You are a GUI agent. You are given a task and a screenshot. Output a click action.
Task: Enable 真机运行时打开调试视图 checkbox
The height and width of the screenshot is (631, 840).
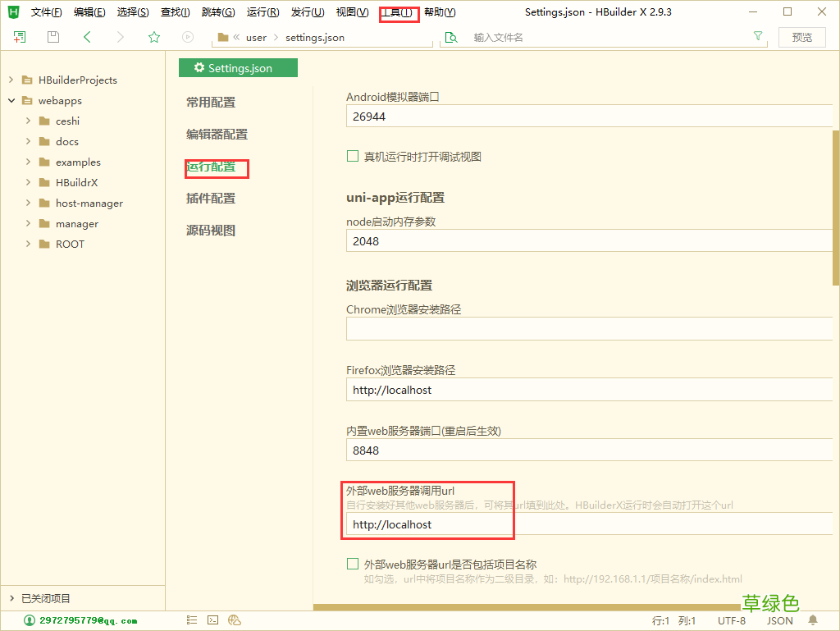pyautogui.click(x=353, y=155)
